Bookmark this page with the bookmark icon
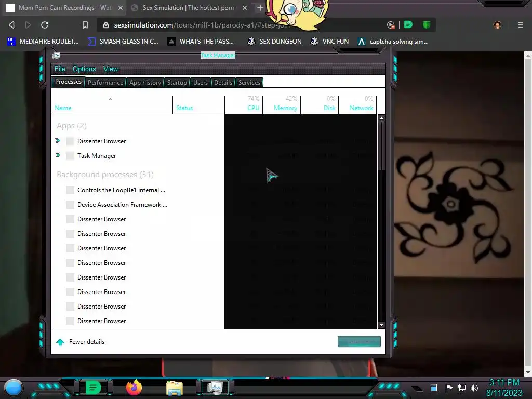 click(x=85, y=25)
